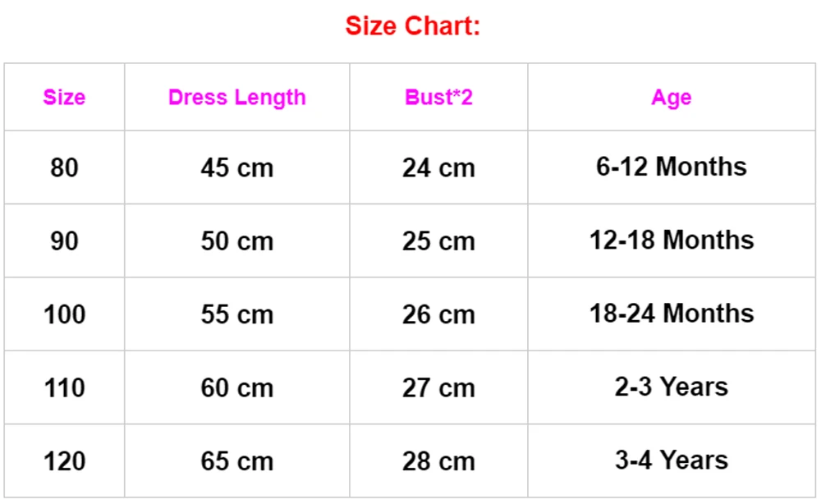
Task: Click the Bust*2 column header
Action: tap(438, 98)
